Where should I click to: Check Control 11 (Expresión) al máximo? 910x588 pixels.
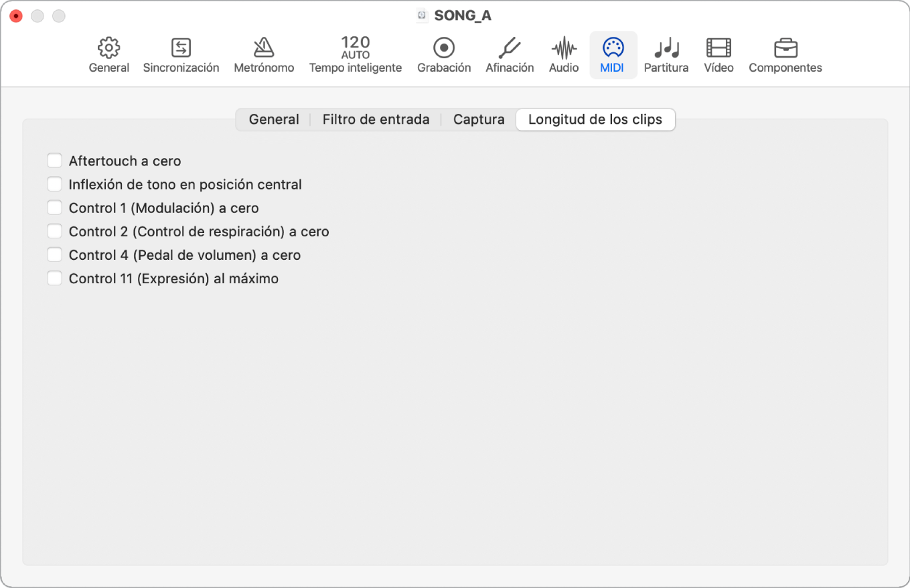[54, 277]
